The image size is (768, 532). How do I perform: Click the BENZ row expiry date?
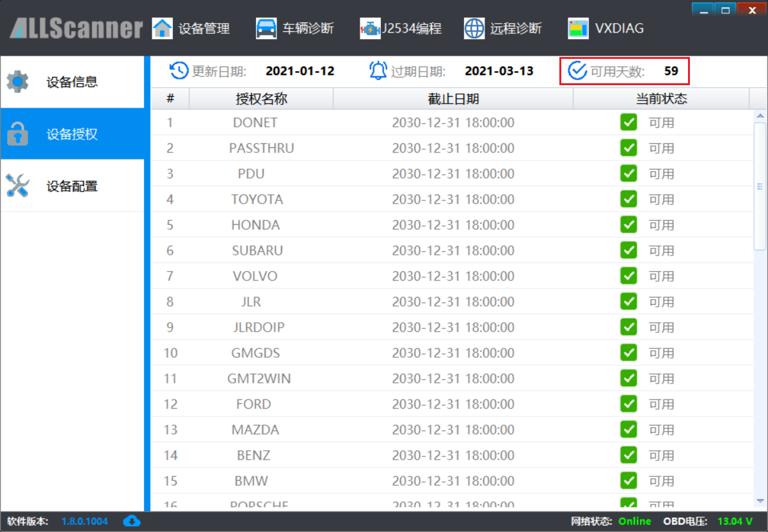point(453,455)
